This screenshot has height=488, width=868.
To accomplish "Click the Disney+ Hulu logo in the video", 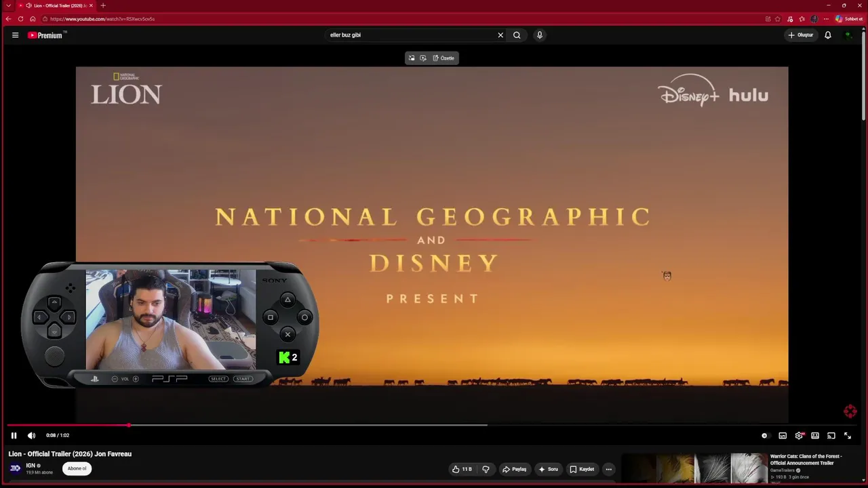I will click(713, 91).
